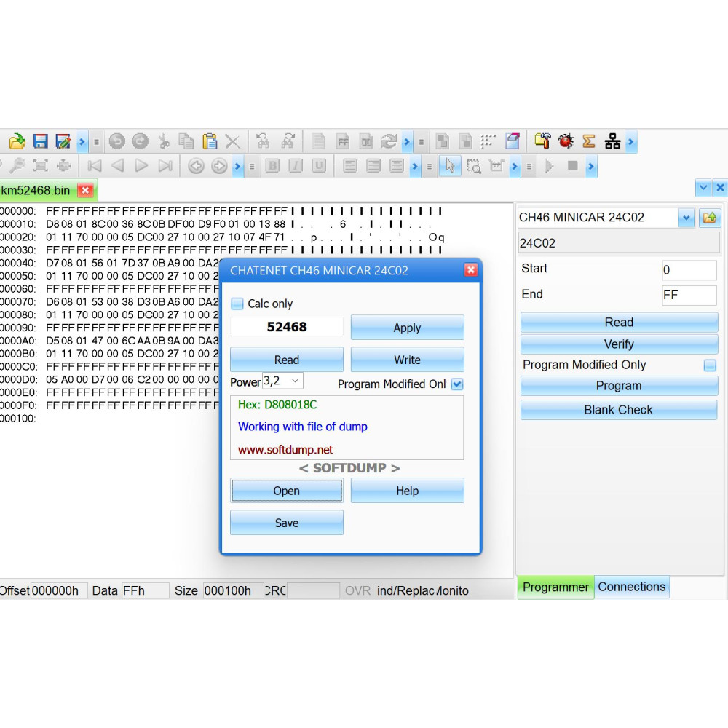
Task: Click the Find Previous binoculars icon
Action: tap(264, 141)
